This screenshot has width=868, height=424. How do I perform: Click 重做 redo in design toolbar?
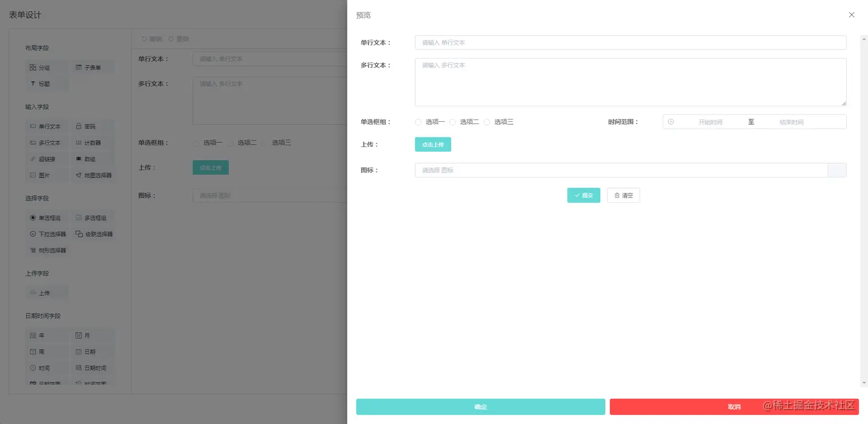tap(179, 39)
